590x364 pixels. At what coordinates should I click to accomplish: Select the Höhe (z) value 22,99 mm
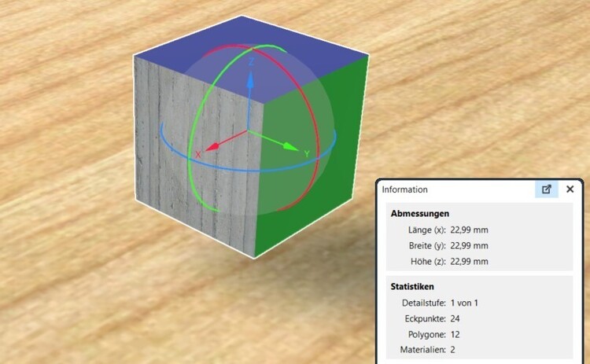pyautogui.click(x=469, y=261)
